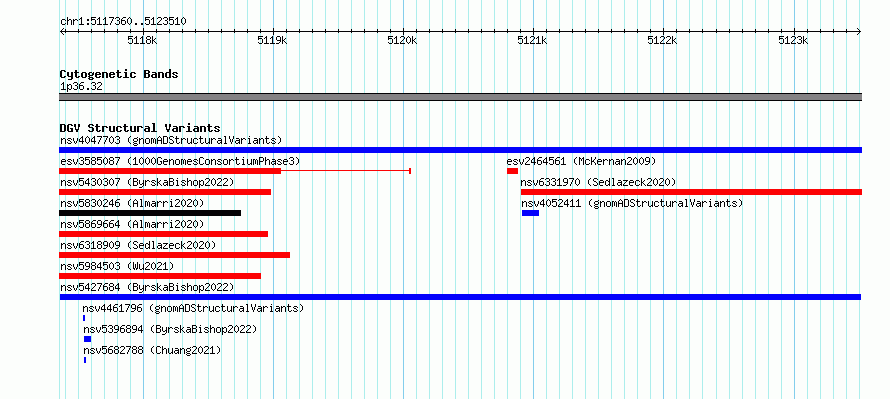Image resolution: width=890 pixels, height=399 pixels.
Task: Click the esv2464561 McKernan2009 small red bar
Action: [x=512, y=171]
